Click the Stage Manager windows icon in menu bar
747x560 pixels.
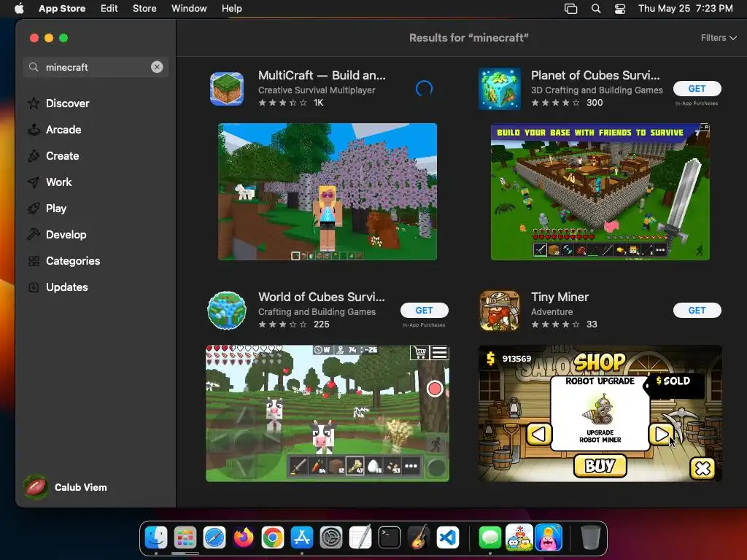[x=570, y=9]
